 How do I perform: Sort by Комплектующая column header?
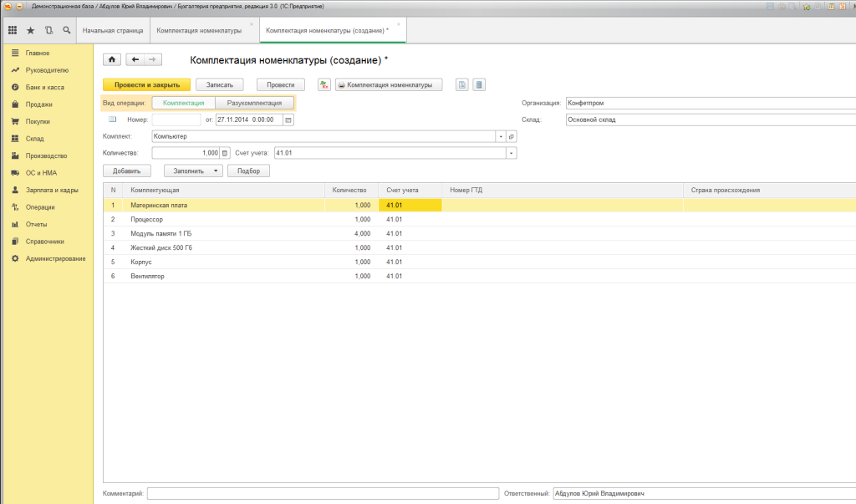[x=224, y=190]
